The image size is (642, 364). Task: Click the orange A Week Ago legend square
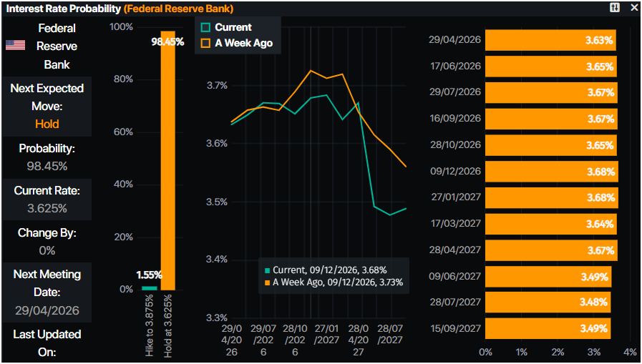click(x=206, y=43)
